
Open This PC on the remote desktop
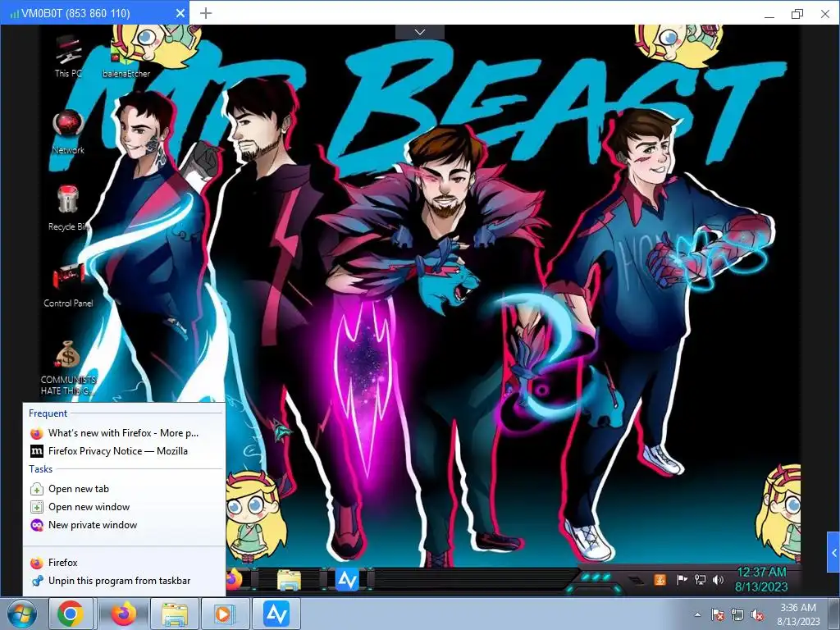tap(68, 57)
